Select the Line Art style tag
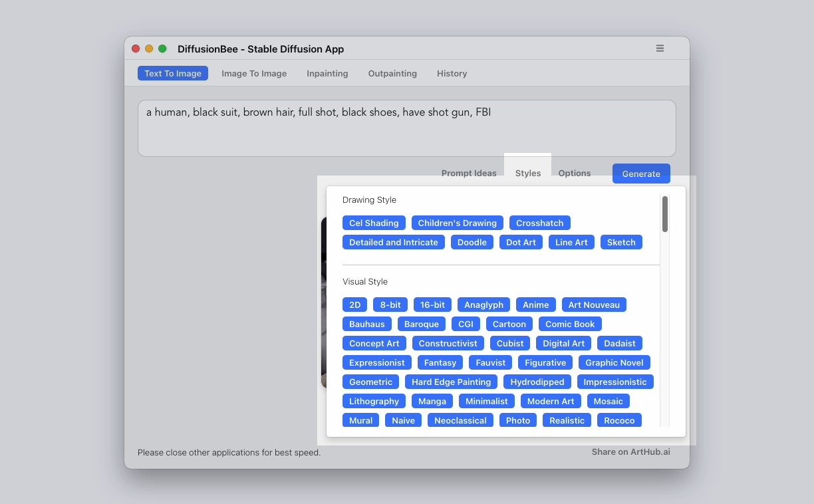The height and width of the screenshot is (504, 814). coord(571,242)
